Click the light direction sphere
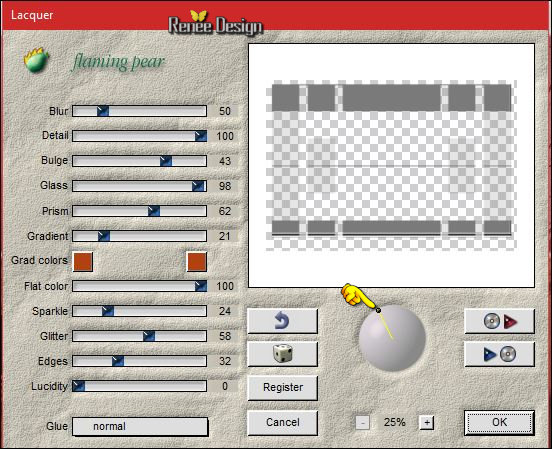 point(392,338)
